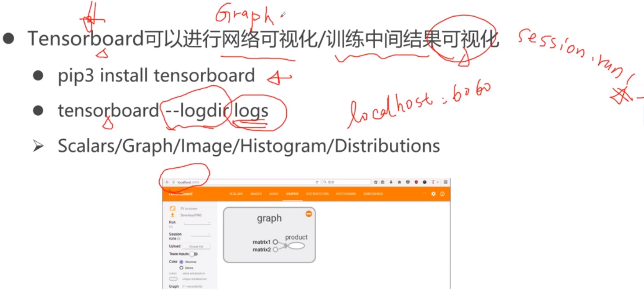Click the 'tensorboard --logdir logs' slide text

163,110
